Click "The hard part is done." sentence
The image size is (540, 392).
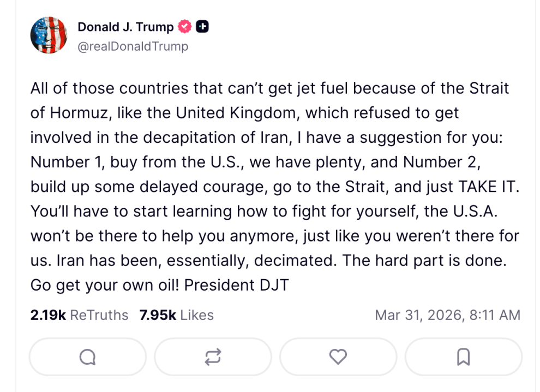pyautogui.click(x=424, y=261)
